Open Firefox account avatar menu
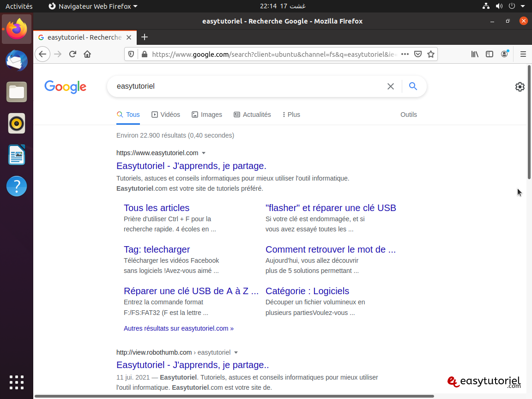Image resolution: width=532 pixels, height=399 pixels. 504,54
